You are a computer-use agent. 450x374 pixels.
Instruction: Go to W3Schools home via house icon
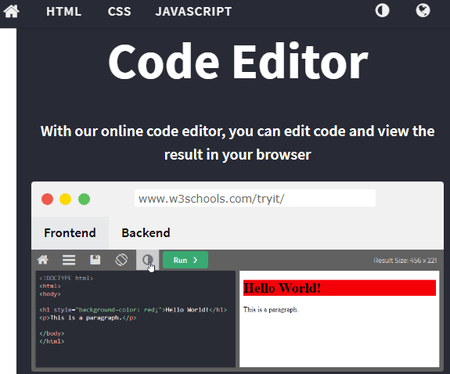click(x=11, y=11)
